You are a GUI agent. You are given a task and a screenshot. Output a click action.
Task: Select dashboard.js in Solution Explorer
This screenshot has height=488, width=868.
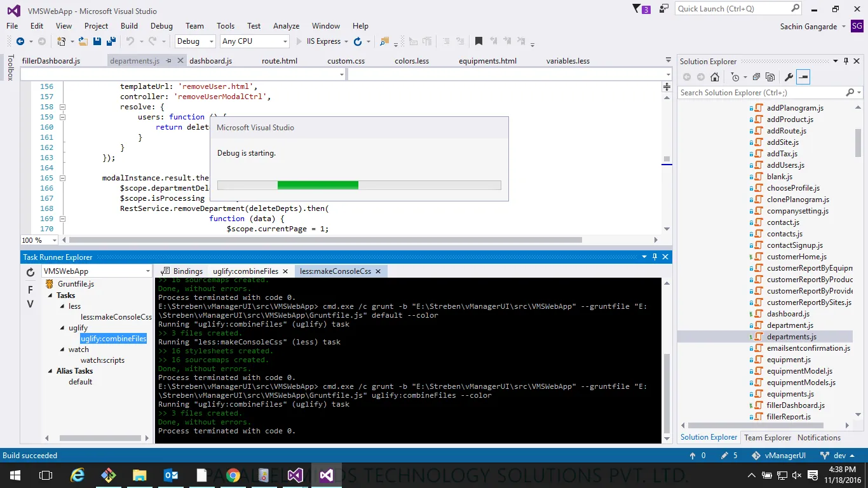pos(788,314)
